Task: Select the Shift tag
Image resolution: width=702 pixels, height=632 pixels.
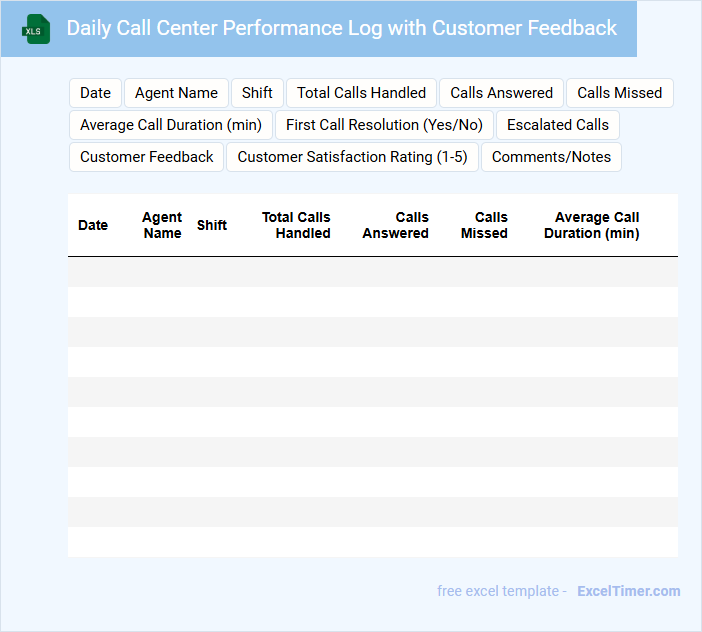Action: pos(257,93)
